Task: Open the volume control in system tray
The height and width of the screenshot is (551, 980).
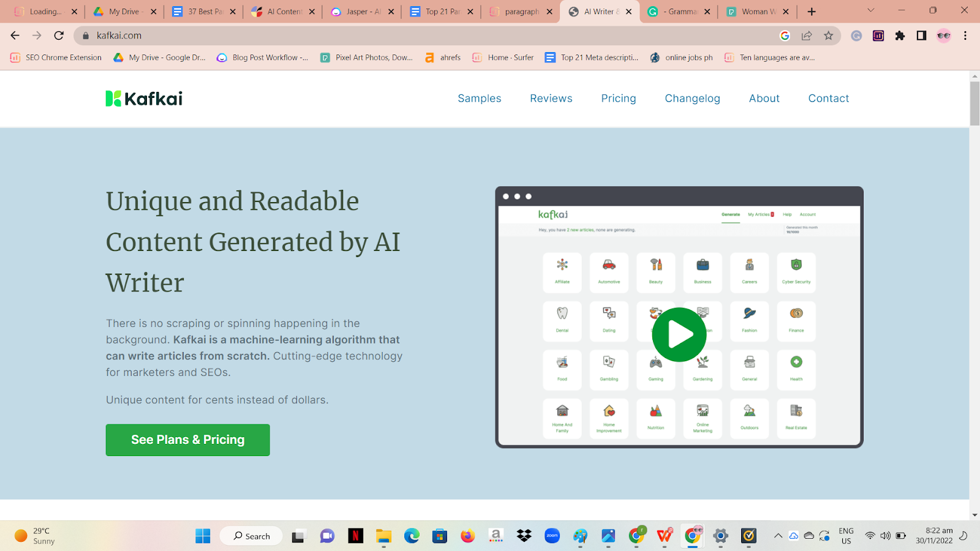Action: point(885,536)
